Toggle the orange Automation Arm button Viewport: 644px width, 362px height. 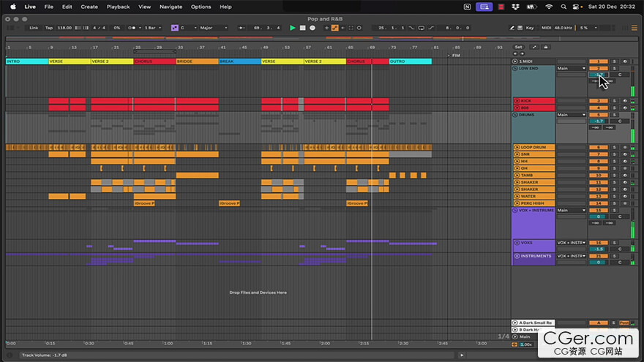pos(334,28)
